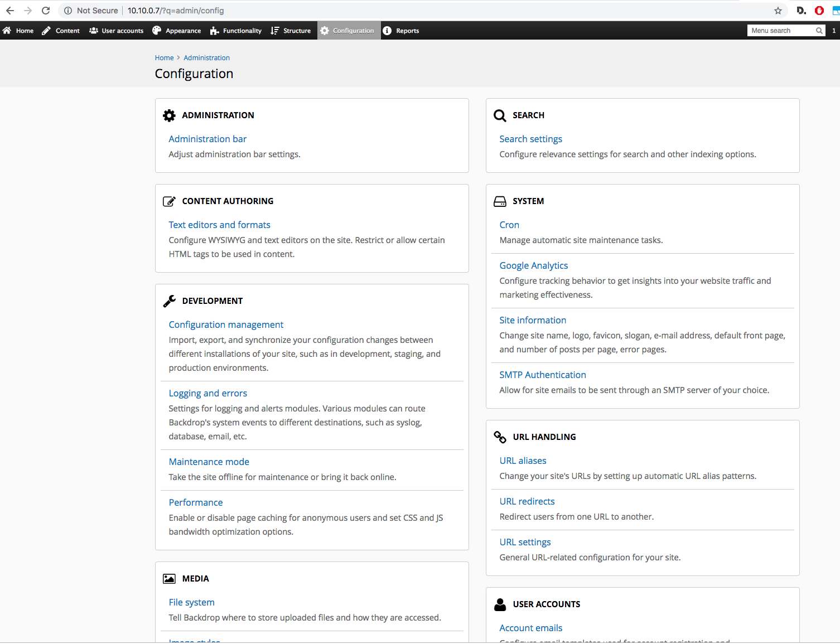This screenshot has width=840, height=644.
Task: Click the User accounts people icon
Action: point(94,31)
